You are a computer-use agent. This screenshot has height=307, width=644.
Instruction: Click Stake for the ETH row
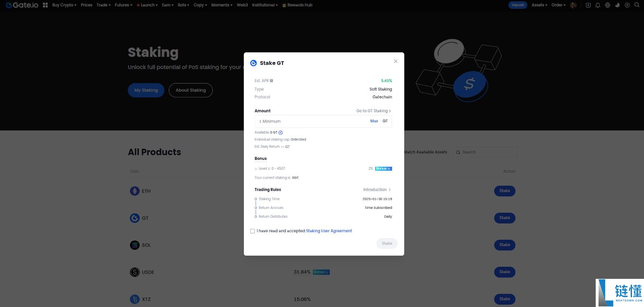[x=505, y=191]
